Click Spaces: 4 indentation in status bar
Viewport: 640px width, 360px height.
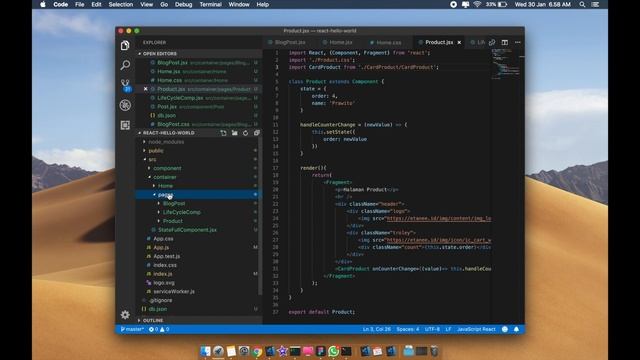408,329
